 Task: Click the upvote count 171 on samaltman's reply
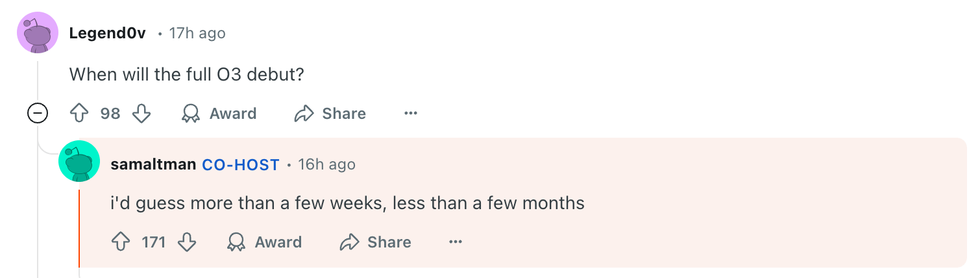pyautogui.click(x=154, y=242)
